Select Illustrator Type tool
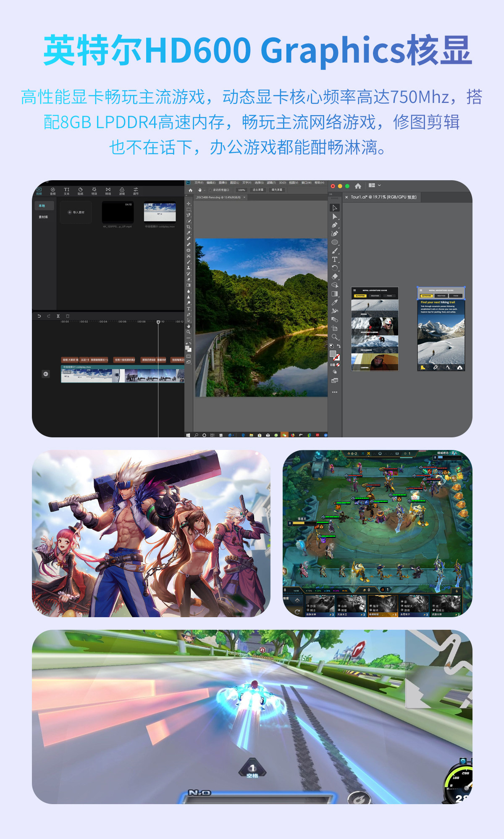 pos(335,260)
